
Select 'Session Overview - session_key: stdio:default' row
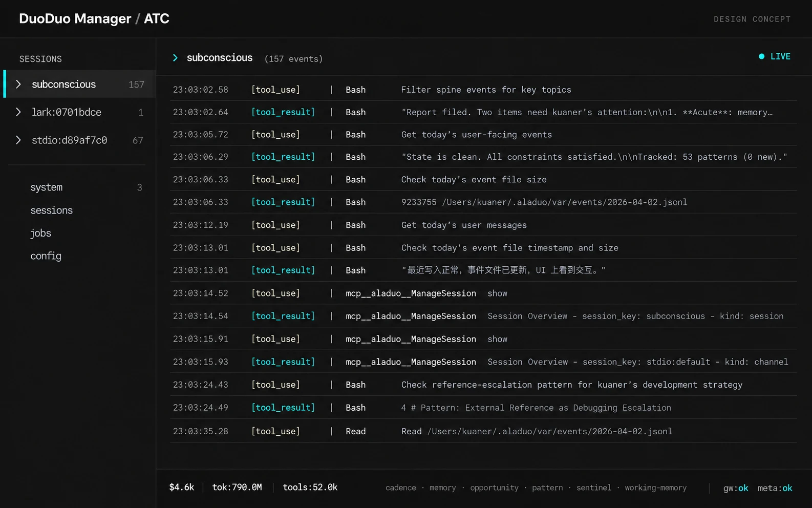coord(483,362)
